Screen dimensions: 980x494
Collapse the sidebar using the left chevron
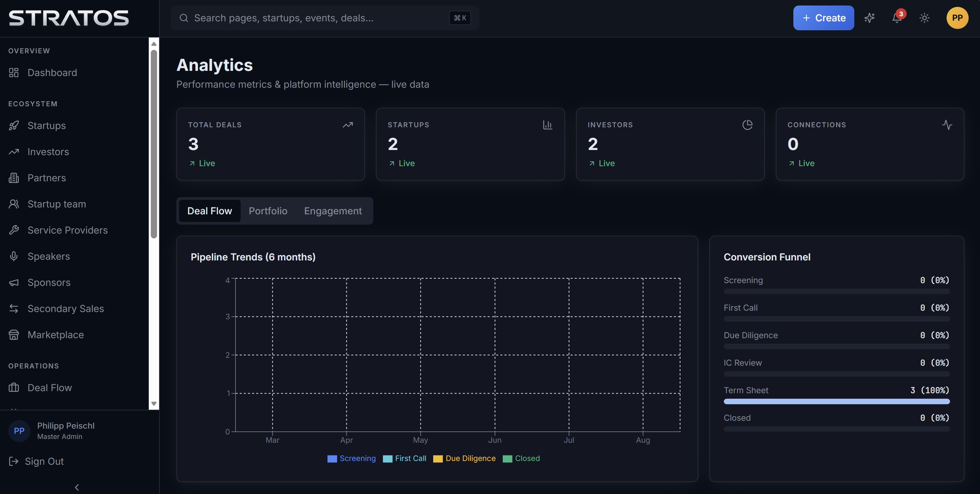click(x=77, y=487)
